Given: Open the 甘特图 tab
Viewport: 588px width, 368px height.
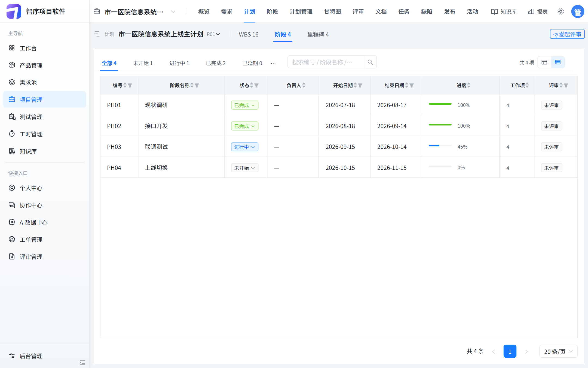Looking at the screenshot, I should click(x=332, y=11).
